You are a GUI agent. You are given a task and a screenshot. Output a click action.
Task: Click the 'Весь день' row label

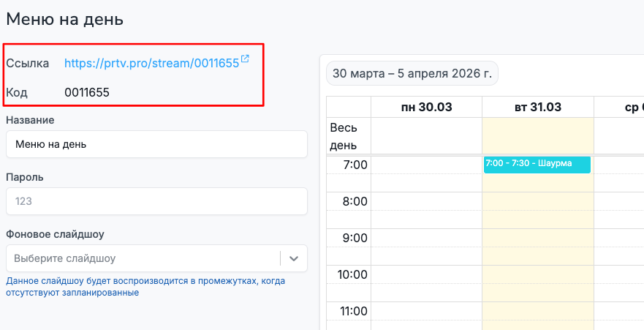[x=344, y=135]
